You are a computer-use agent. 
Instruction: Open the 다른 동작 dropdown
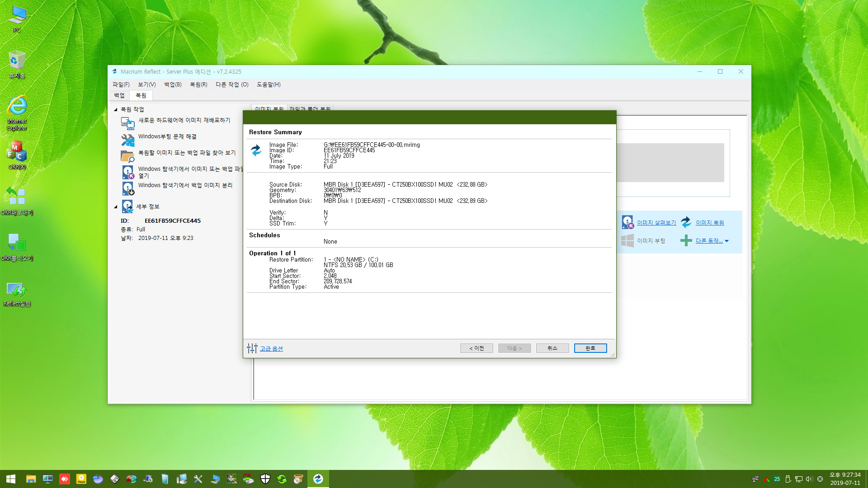pyautogui.click(x=712, y=241)
